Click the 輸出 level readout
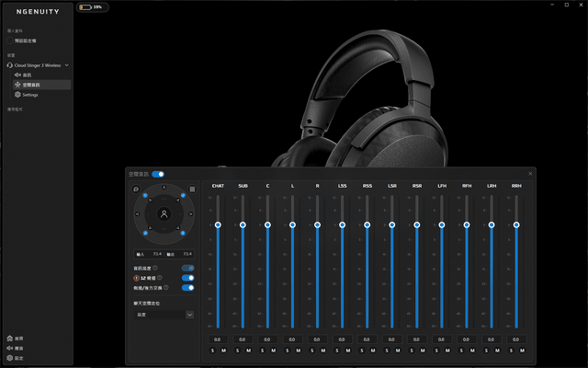The image size is (588, 368). click(179, 254)
